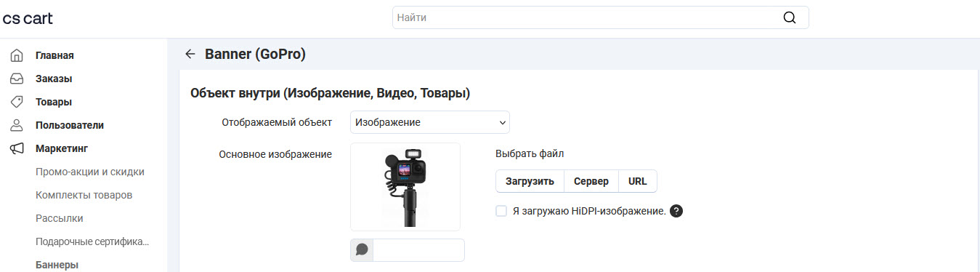Image resolution: width=980 pixels, height=272 pixels.
Task: Enable the HiDPI image checkbox
Action: [501, 211]
